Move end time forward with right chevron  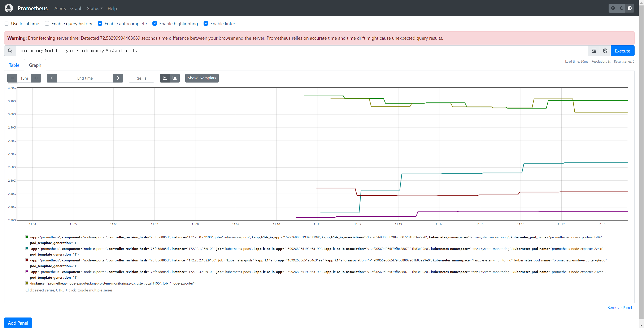[x=118, y=78]
